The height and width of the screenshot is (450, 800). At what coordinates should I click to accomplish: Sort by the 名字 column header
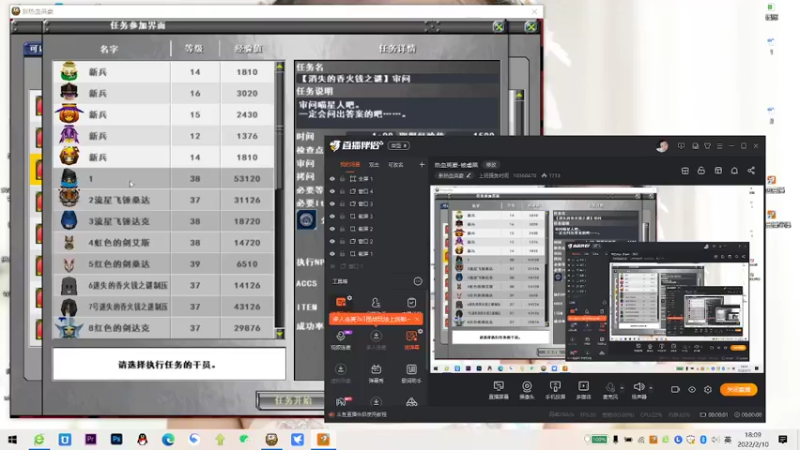pos(109,49)
